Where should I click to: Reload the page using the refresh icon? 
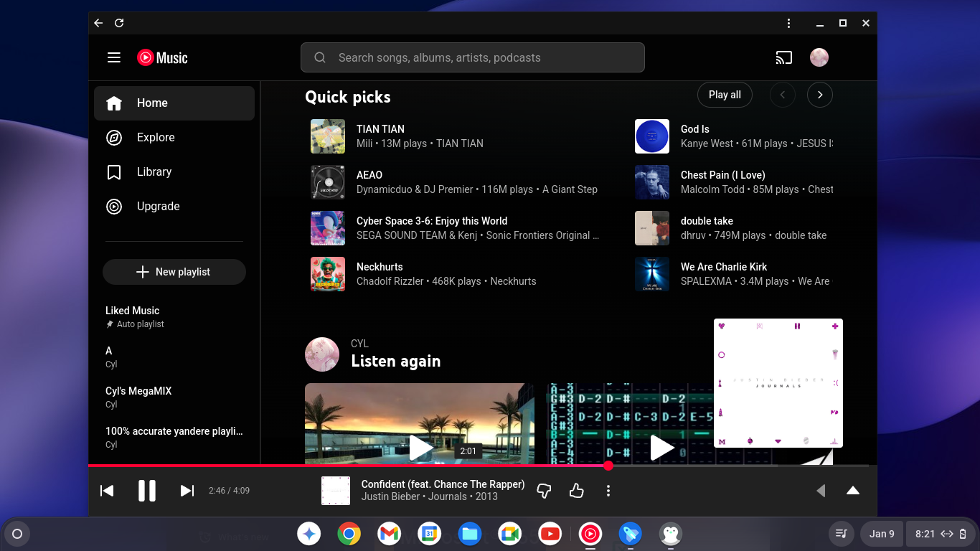point(119,23)
